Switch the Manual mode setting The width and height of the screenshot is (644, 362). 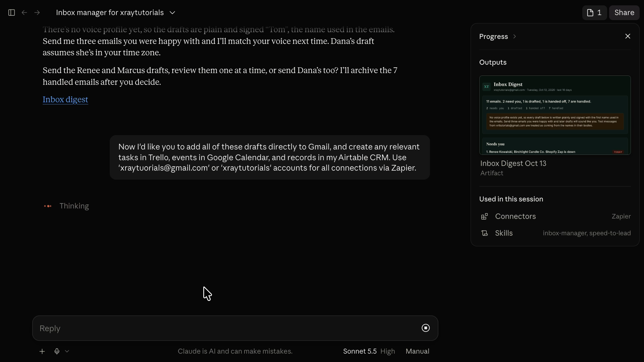(x=417, y=351)
